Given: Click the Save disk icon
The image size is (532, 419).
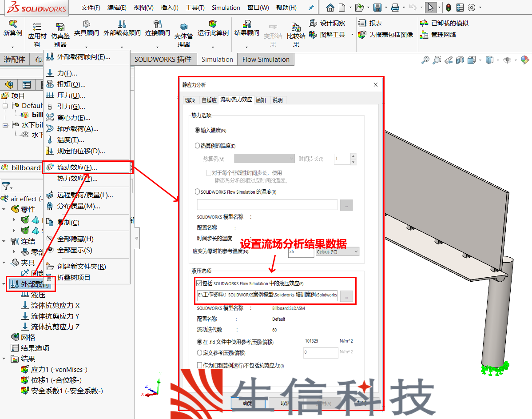Looking at the screenshot, I should click(377, 8).
